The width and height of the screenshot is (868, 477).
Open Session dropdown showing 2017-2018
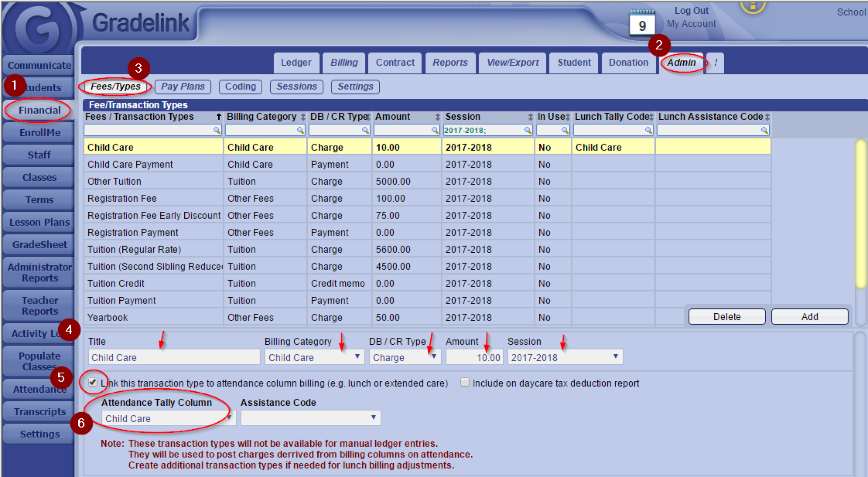pyautogui.click(x=565, y=357)
